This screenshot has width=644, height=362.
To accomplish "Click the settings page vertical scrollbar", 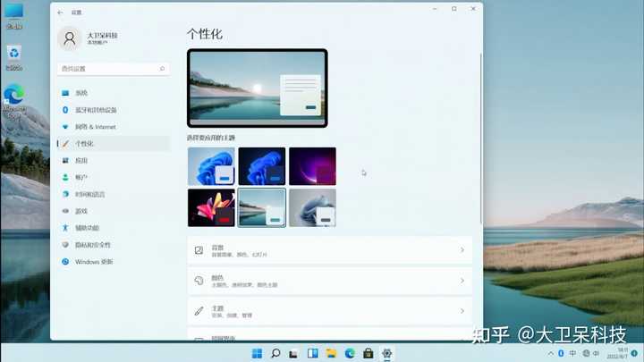I will [481, 138].
